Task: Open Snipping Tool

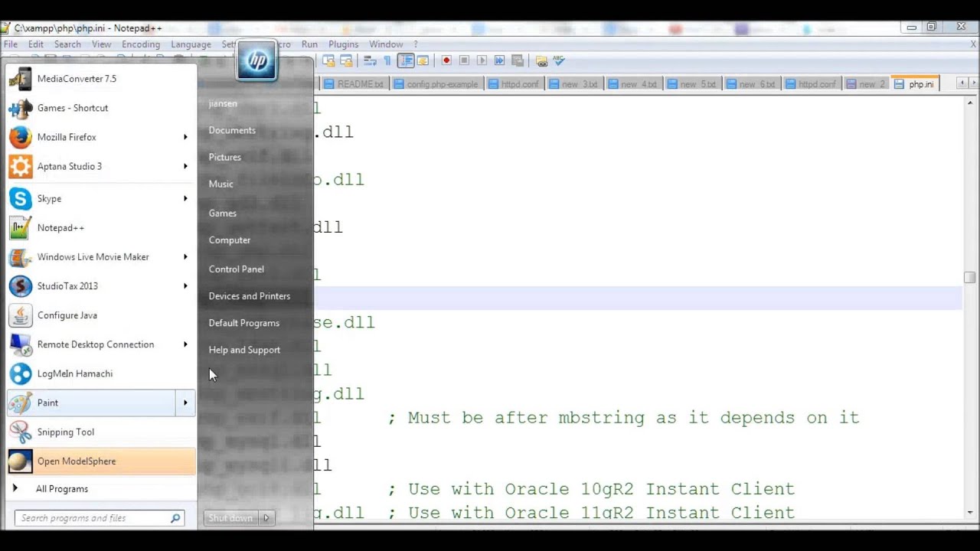Action: 65,432
